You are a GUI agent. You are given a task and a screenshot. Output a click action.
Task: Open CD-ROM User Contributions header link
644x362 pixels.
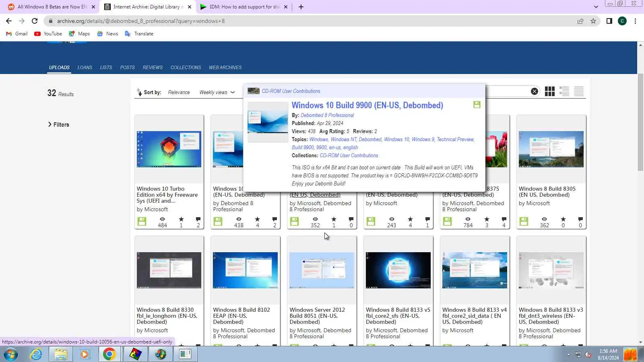point(291,91)
